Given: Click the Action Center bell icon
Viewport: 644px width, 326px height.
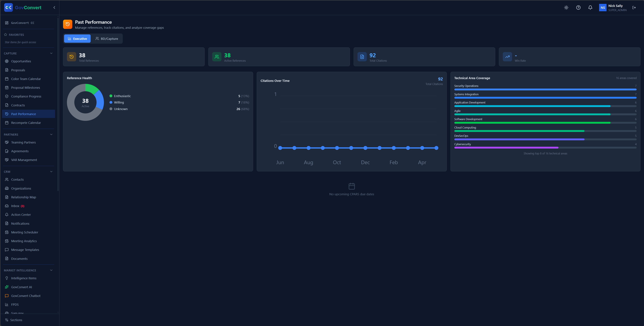Looking at the screenshot, I should (7, 215).
